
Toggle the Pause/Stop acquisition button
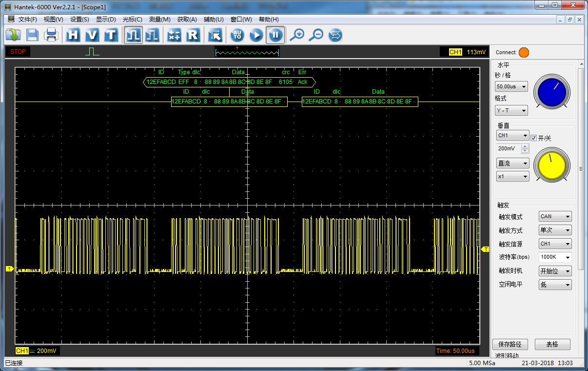tap(275, 35)
